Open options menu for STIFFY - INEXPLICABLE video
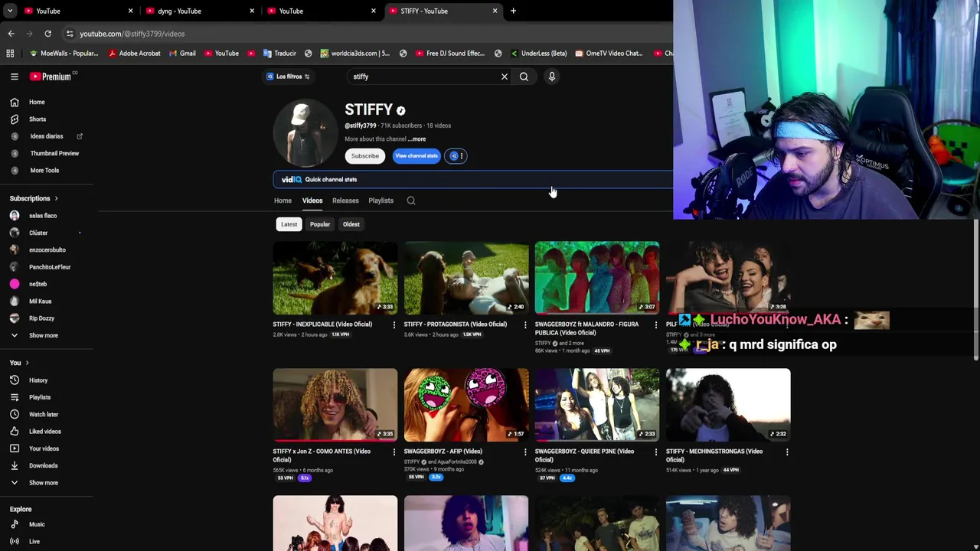980x551 pixels. (x=394, y=324)
